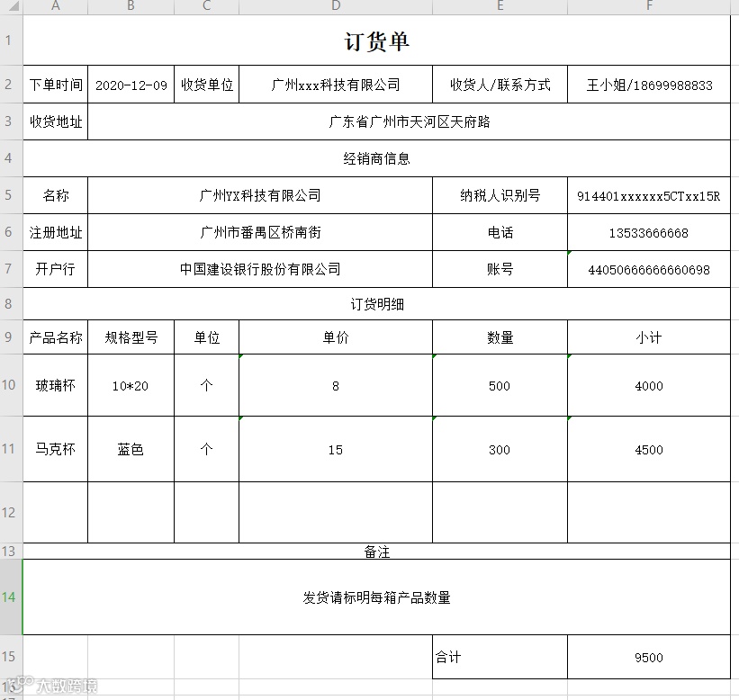Select the address cell 广东省广州市天河区天府路

click(x=409, y=121)
